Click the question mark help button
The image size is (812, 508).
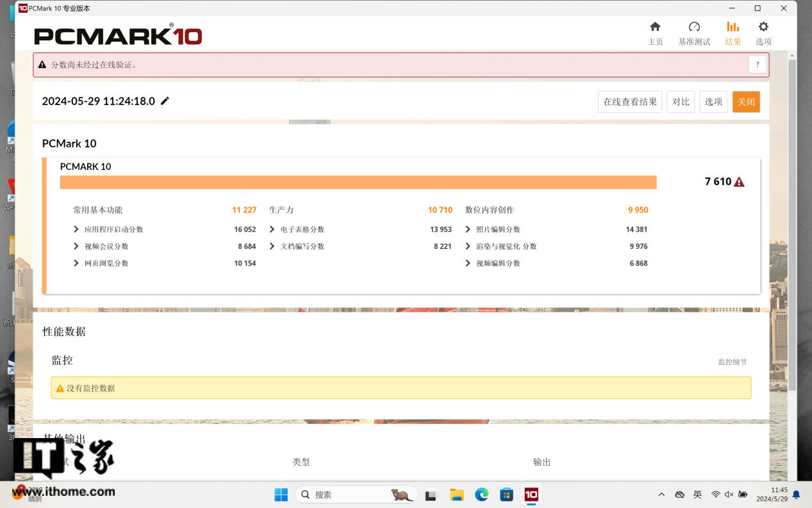758,65
